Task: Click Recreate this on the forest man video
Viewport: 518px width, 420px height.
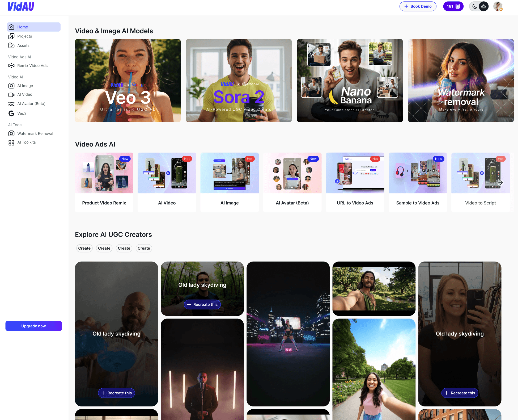Action: tap(202, 304)
